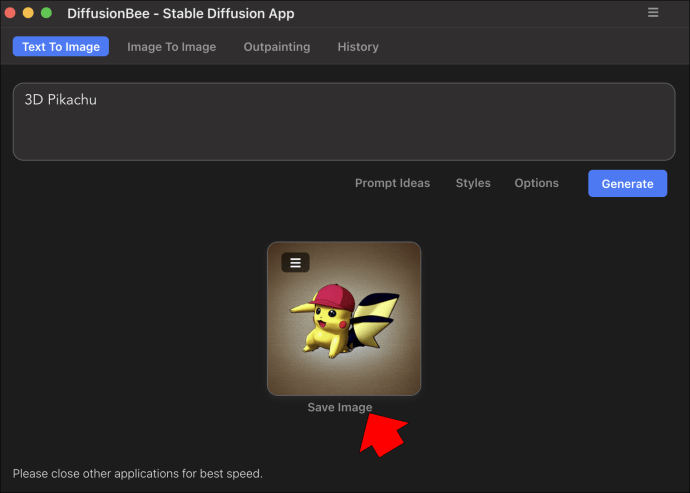Open the Styles dropdown
Viewport: 690px width, 493px height.
point(473,183)
